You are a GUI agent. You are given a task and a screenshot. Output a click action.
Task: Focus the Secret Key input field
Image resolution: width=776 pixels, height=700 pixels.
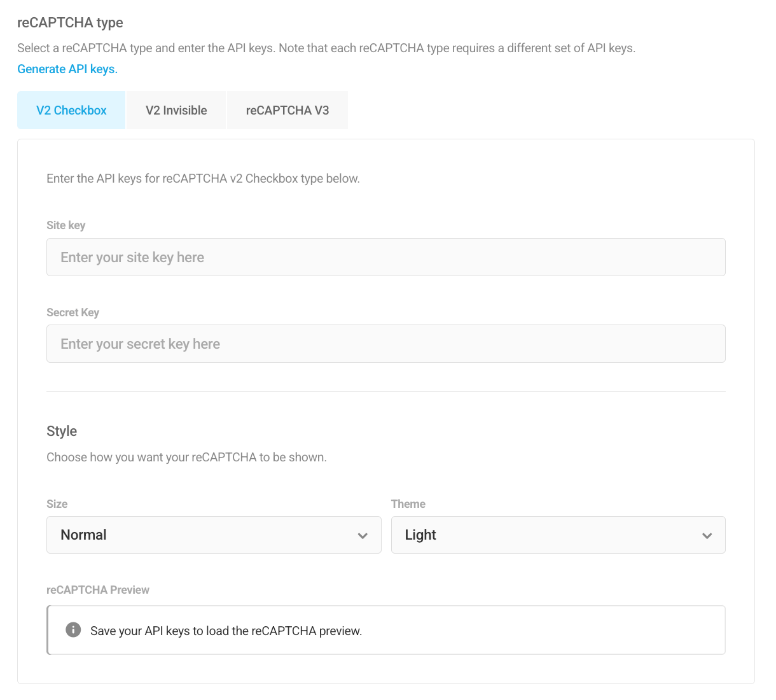(386, 344)
